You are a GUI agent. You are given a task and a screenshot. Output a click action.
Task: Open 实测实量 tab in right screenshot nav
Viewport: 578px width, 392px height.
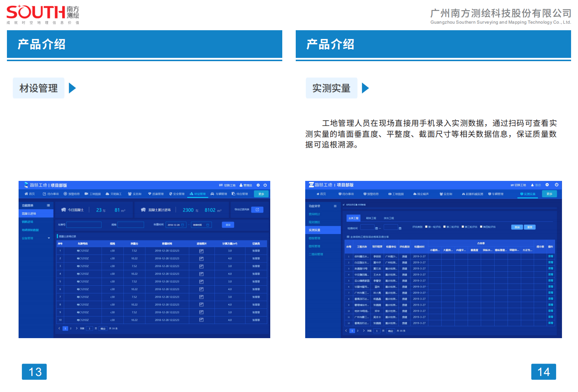point(528,194)
